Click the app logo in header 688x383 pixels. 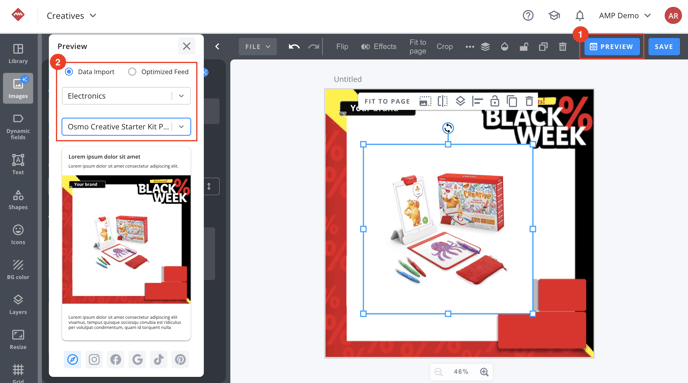point(18,15)
